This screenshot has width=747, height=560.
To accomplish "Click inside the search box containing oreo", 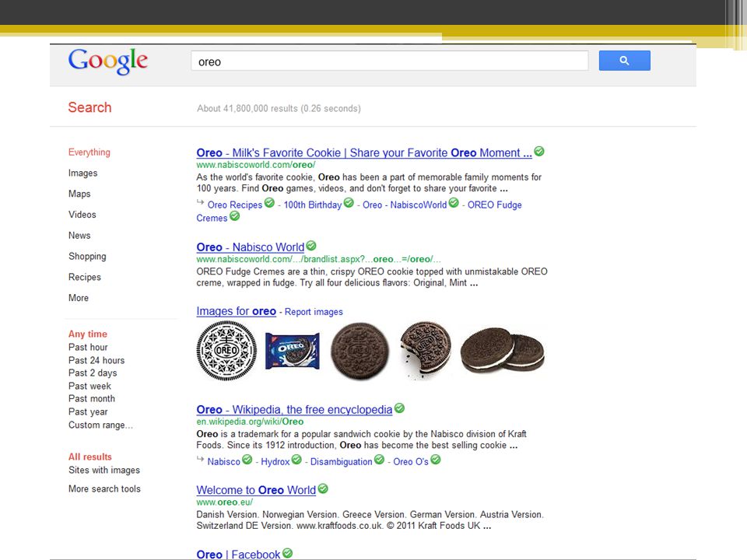I will [x=389, y=61].
